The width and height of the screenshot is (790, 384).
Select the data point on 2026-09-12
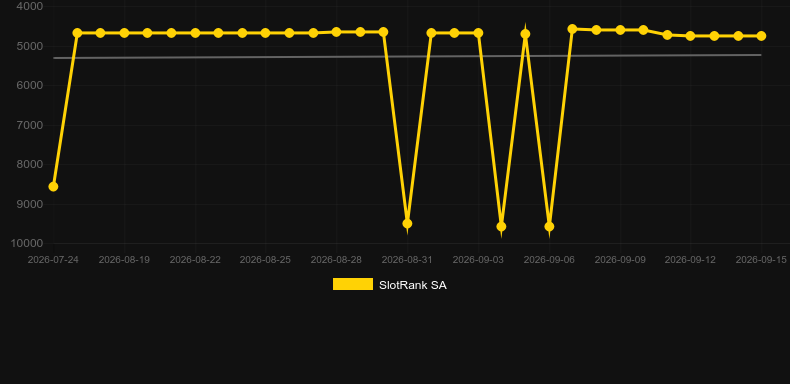[690, 36]
